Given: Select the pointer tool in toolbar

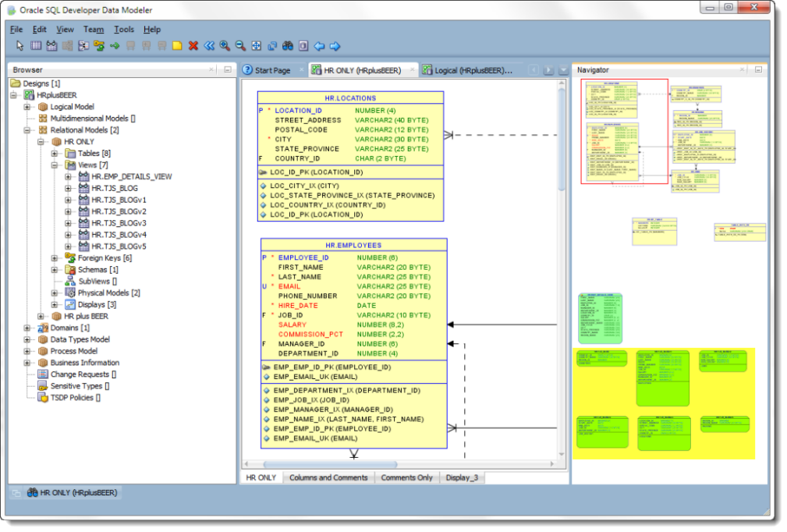Looking at the screenshot, I should (19, 46).
